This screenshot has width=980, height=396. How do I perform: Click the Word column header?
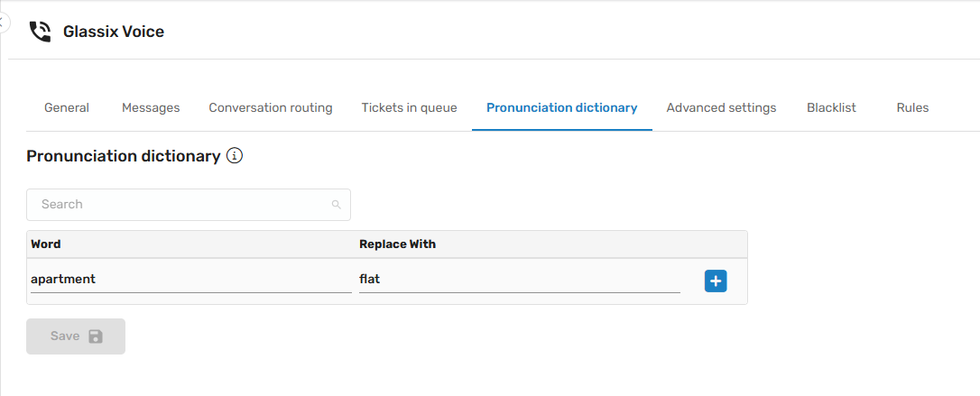[46, 244]
